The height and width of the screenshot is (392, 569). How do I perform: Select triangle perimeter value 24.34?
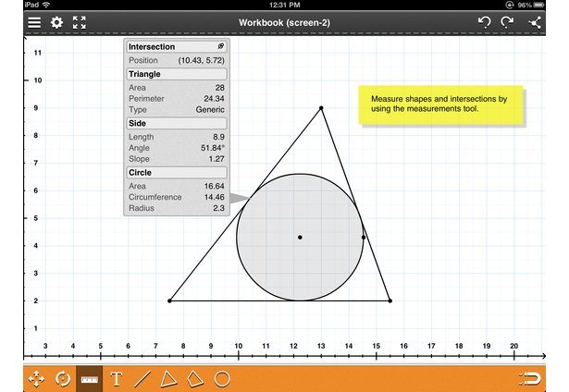[214, 99]
